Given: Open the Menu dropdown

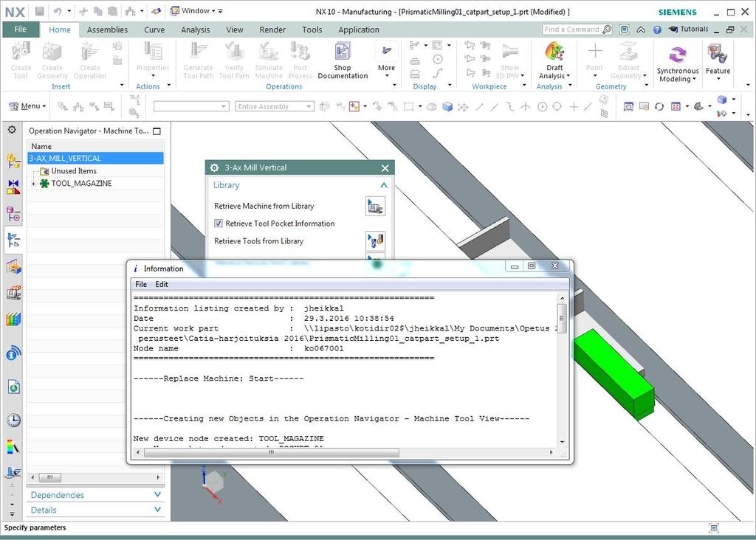Looking at the screenshot, I should coord(27,106).
